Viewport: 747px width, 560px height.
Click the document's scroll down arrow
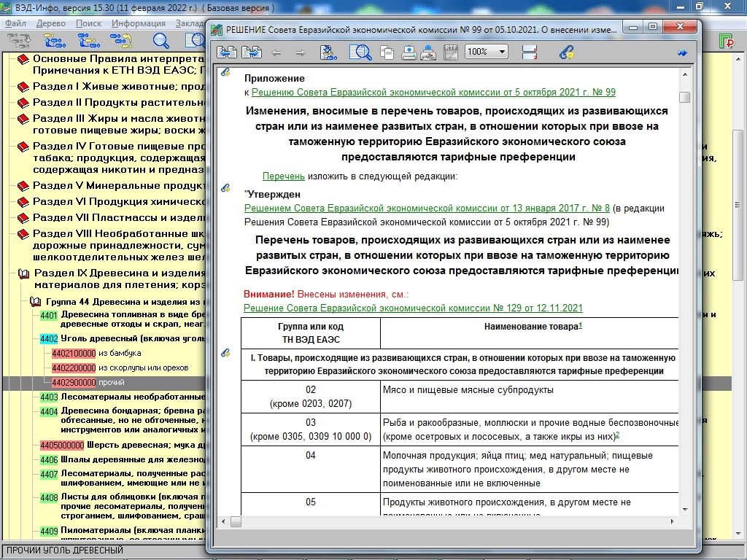[684, 510]
